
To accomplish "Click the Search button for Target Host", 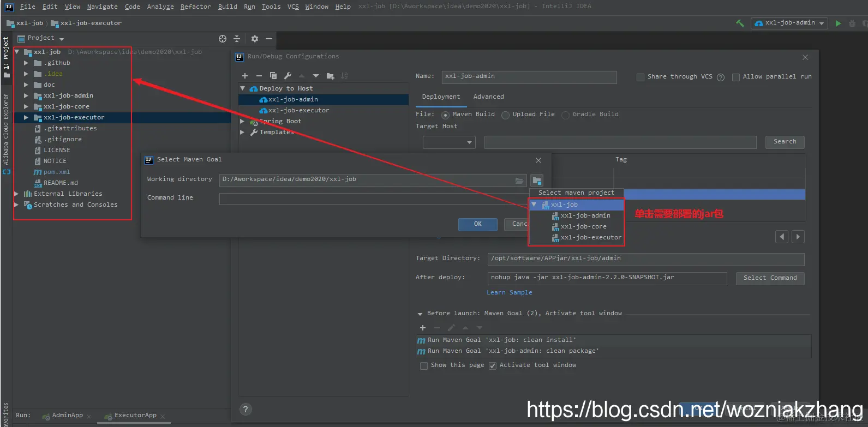I will pos(785,142).
